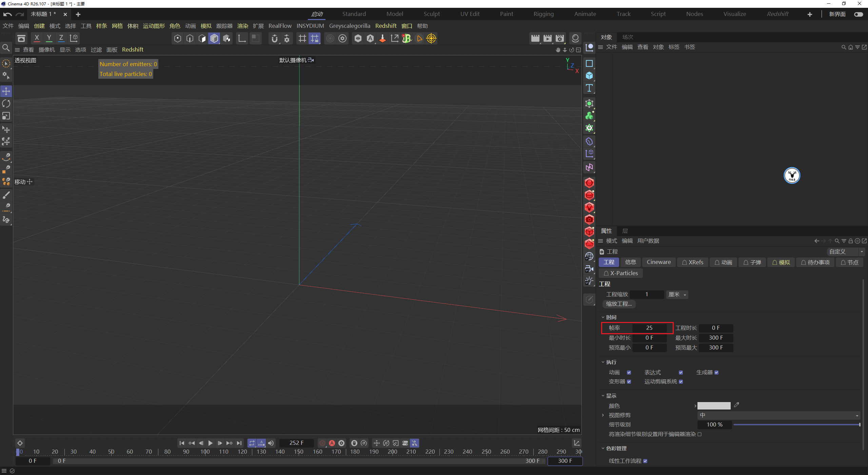Open the 厘米 unit dropdown
This screenshot has width=868, height=475.
pos(677,294)
